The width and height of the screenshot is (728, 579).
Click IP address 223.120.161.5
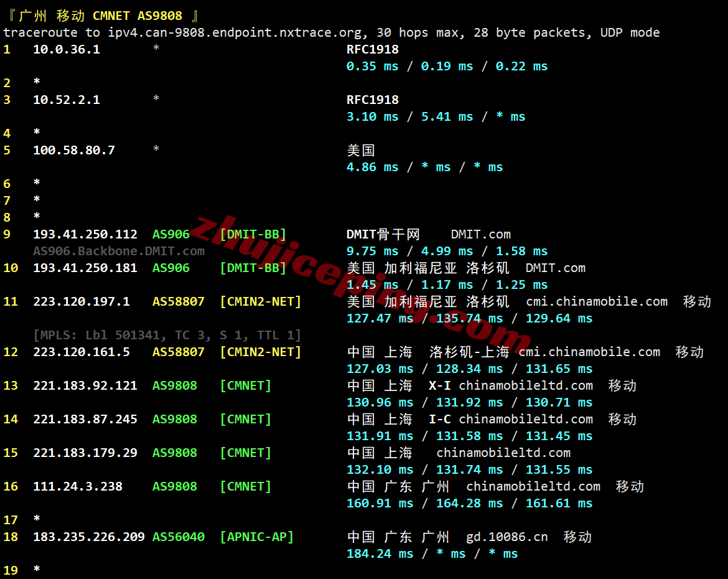[82, 352]
